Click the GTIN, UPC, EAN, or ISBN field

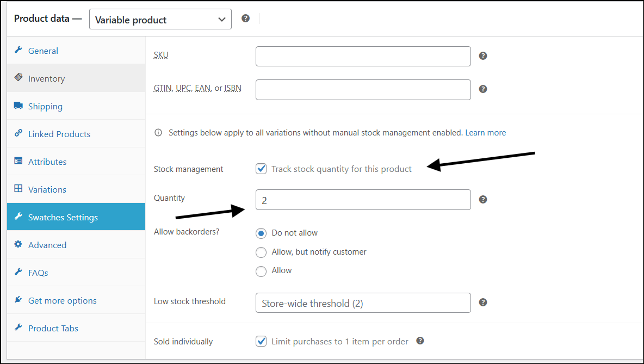coord(363,90)
